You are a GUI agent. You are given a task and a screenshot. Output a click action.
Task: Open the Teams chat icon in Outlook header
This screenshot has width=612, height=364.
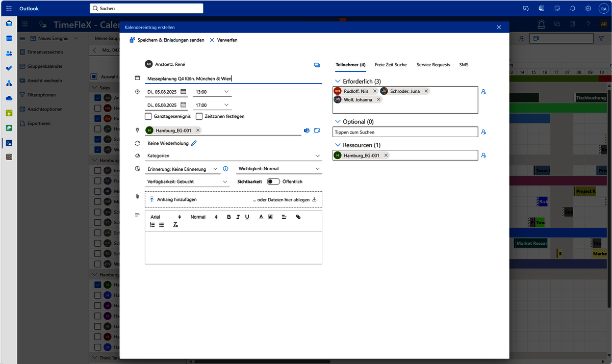pos(526,9)
